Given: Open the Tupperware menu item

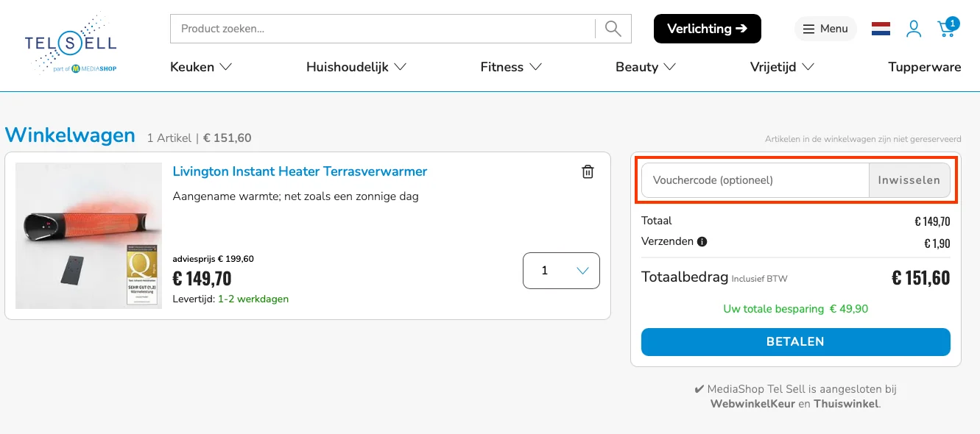Looking at the screenshot, I should click(924, 66).
